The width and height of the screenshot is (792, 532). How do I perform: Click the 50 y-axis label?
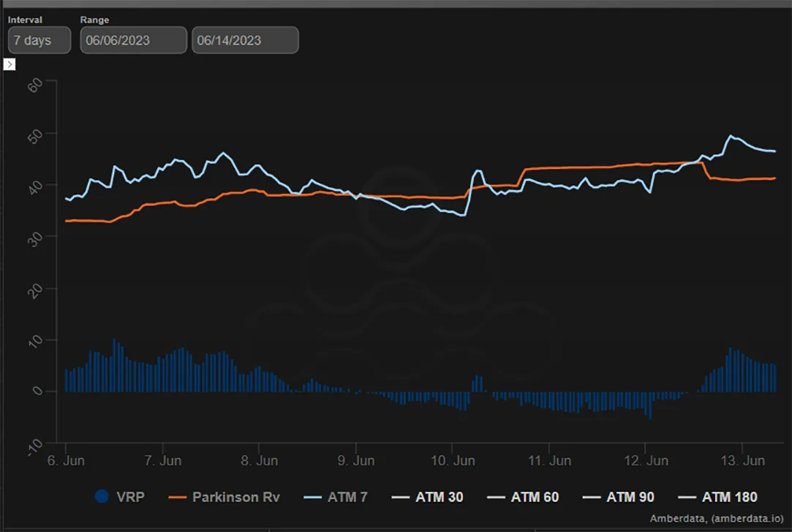click(x=35, y=136)
